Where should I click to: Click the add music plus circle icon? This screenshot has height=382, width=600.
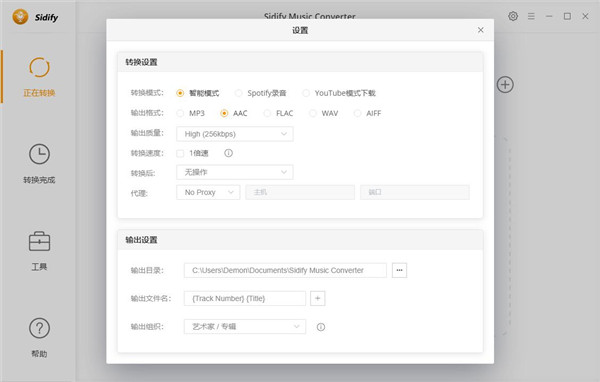pyautogui.click(x=505, y=85)
